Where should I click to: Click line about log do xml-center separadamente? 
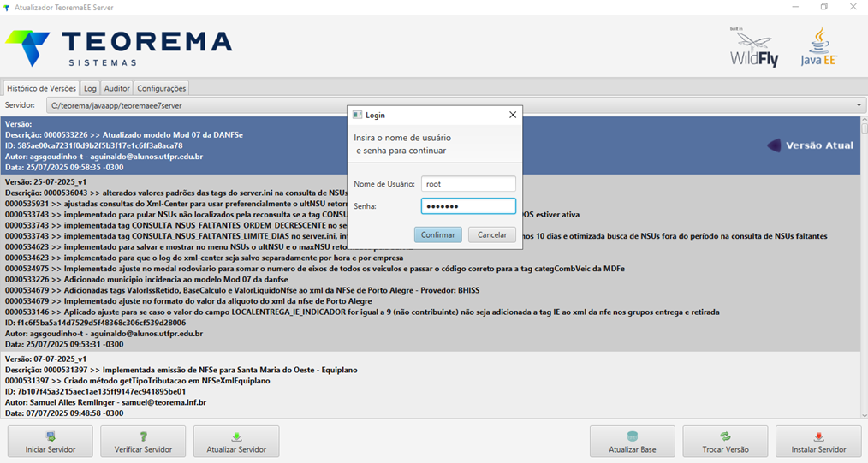point(205,258)
